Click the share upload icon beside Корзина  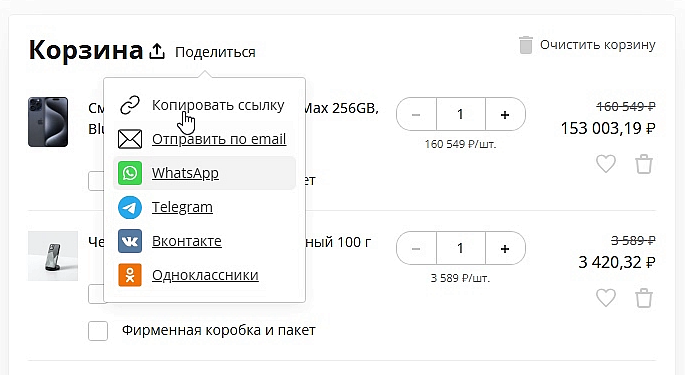click(157, 51)
